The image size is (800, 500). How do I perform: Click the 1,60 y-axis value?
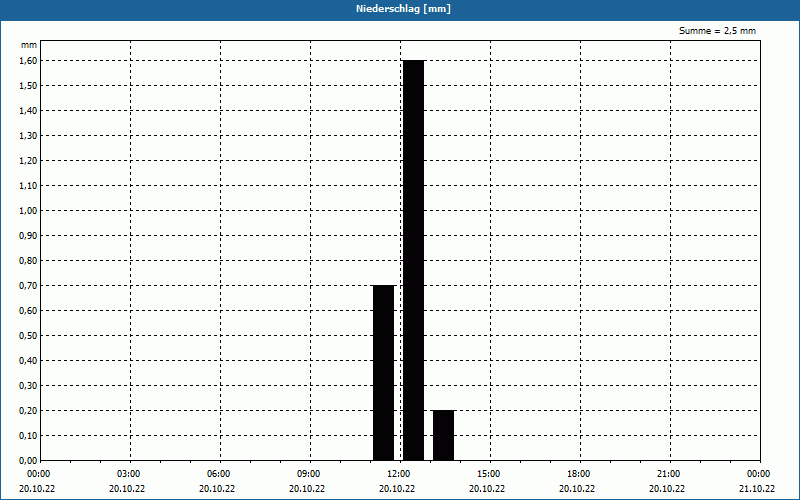28,60
